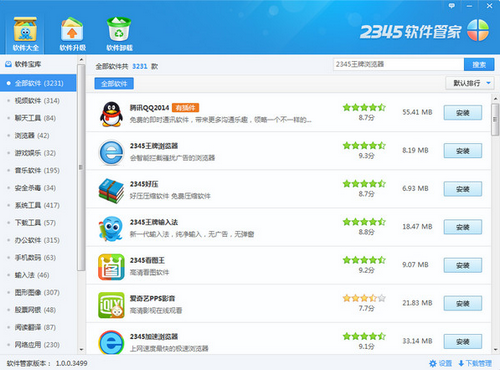Click the 2345软件管家 colorful logo
The width and height of the screenshot is (500, 370).
478,30
